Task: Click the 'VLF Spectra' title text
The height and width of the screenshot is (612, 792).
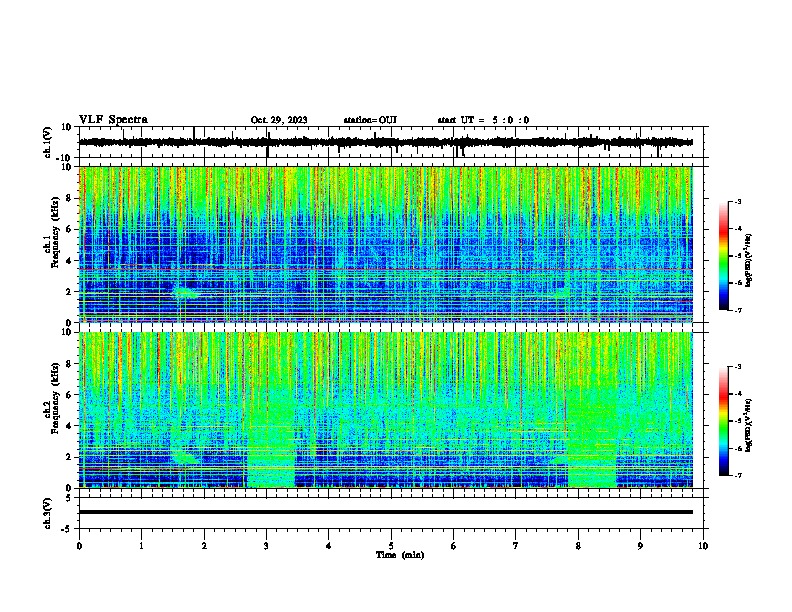Action: click(x=113, y=120)
